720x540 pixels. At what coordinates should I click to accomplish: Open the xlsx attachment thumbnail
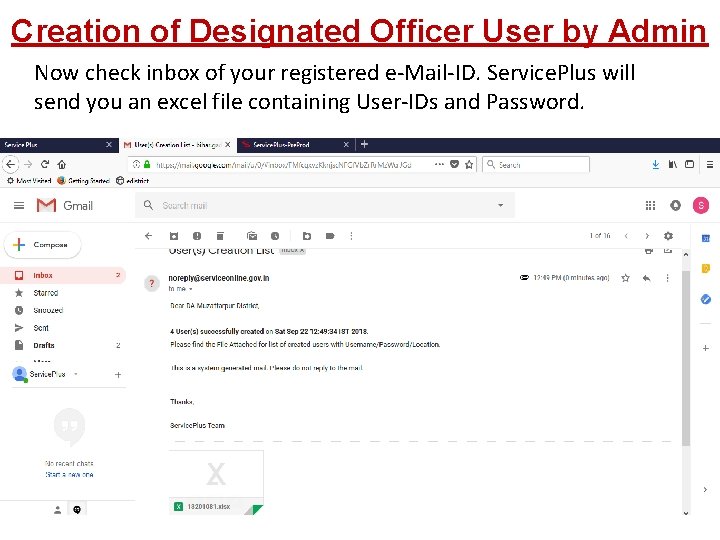pos(216,483)
